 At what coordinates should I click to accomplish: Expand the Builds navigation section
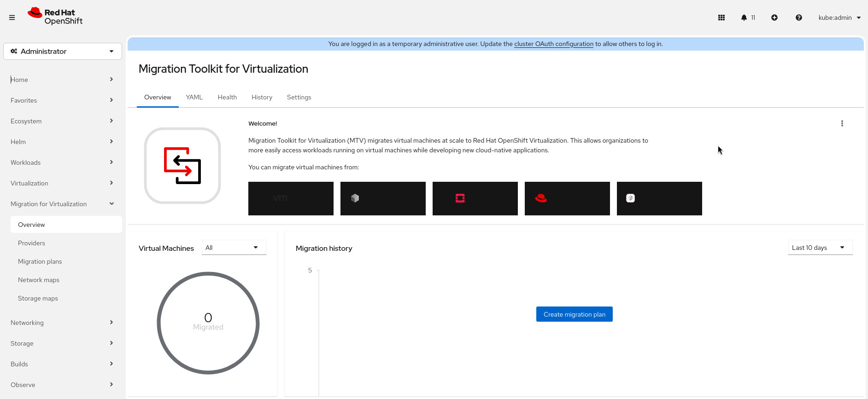click(63, 364)
